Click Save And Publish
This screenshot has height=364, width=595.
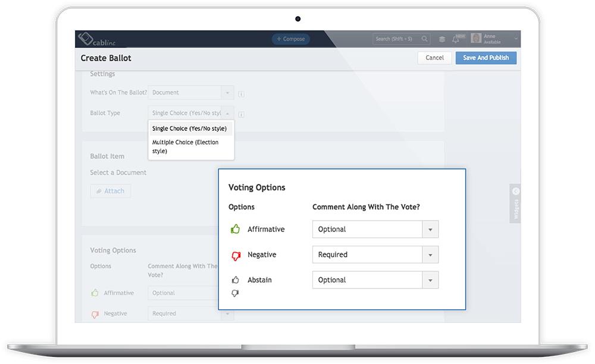click(x=486, y=58)
